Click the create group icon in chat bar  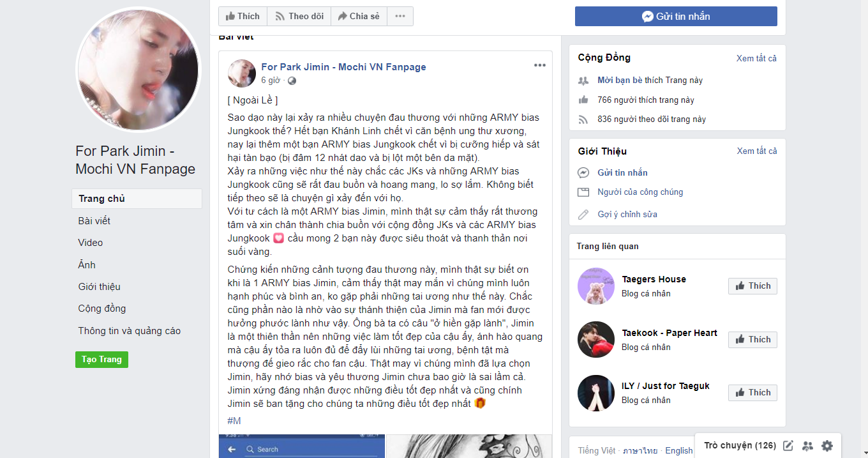(807, 446)
